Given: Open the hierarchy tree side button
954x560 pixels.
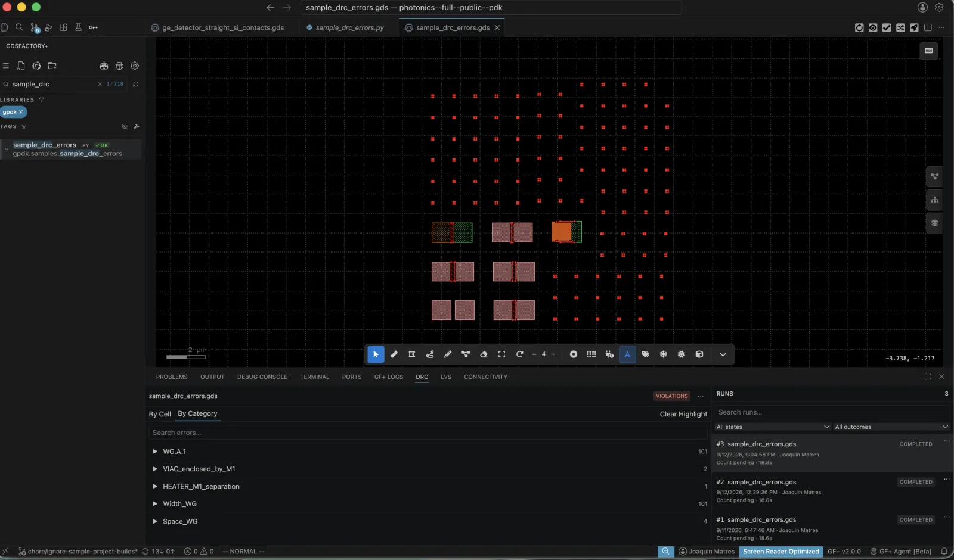Looking at the screenshot, I should pos(934,200).
